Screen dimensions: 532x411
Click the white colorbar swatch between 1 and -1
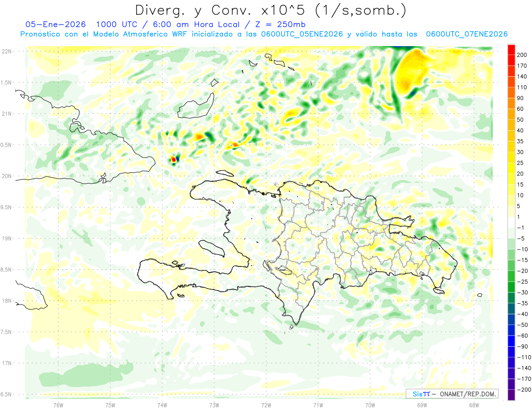coord(511,223)
